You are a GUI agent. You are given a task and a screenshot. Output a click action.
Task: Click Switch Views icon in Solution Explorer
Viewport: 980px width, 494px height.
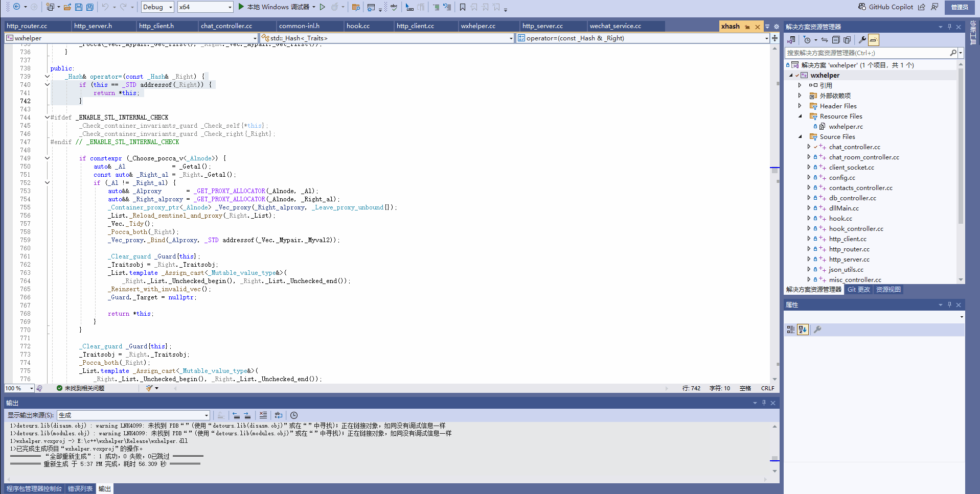[791, 39]
